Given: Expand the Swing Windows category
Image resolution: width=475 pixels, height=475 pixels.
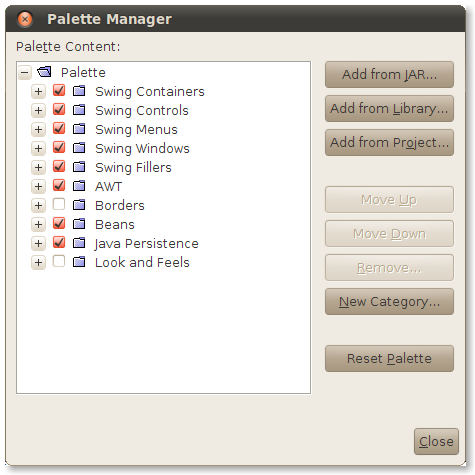Looking at the screenshot, I should pos(38,148).
